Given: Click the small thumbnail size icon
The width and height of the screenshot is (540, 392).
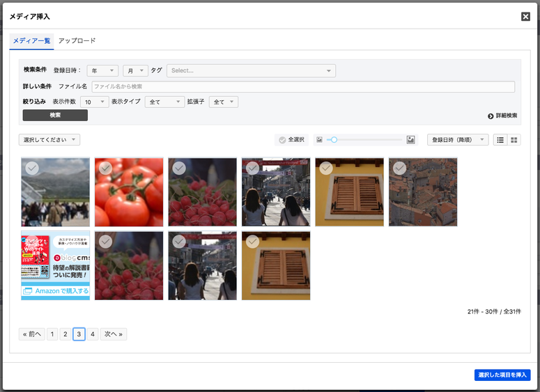Looking at the screenshot, I should pyautogui.click(x=319, y=140).
